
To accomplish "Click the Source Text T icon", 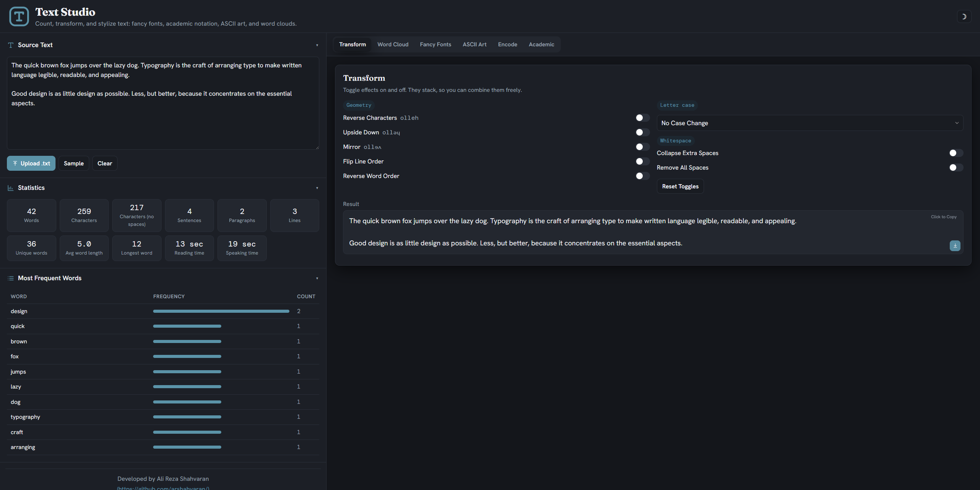I will 11,45.
